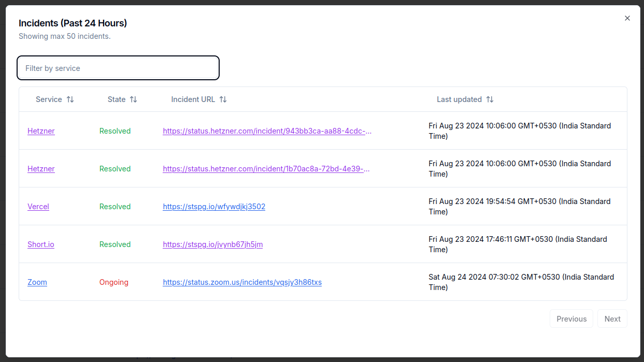Click the Service column header label
644x362 pixels.
click(49, 99)
